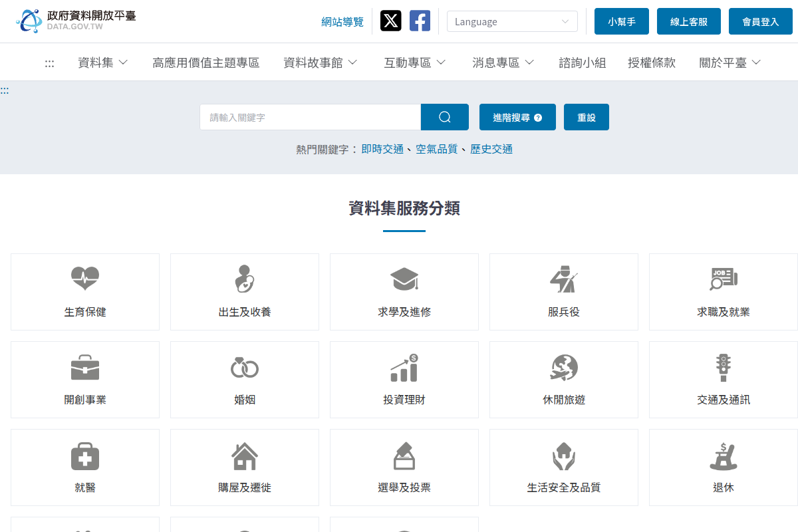The width and height of the screenshot is (798, 532).
Task: Open 高應用價值主題專區 in navigation
Action: (x=205, y=63)
